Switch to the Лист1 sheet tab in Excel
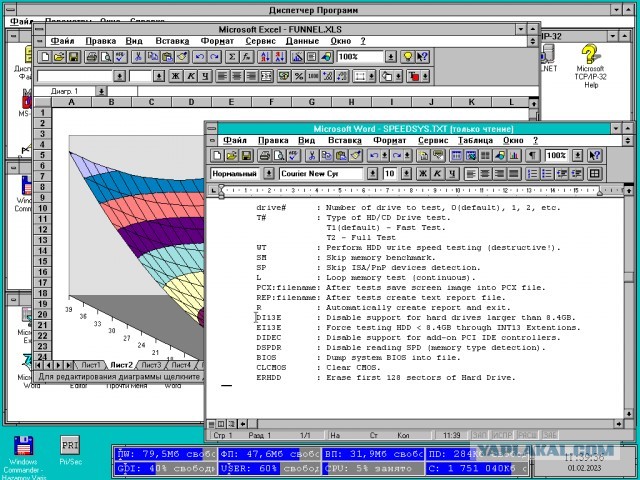 (x=91, y=365)
